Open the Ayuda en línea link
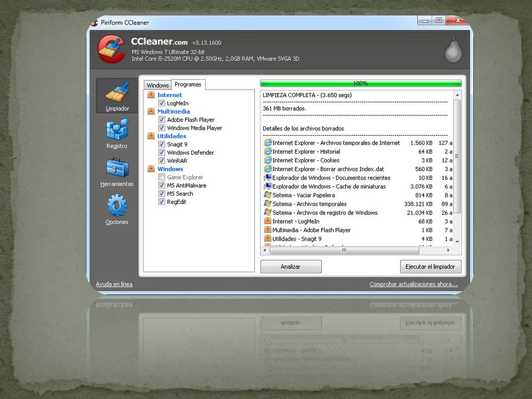Image resolution: width=532 pixels, height=399 pixels. click(114, 284)
